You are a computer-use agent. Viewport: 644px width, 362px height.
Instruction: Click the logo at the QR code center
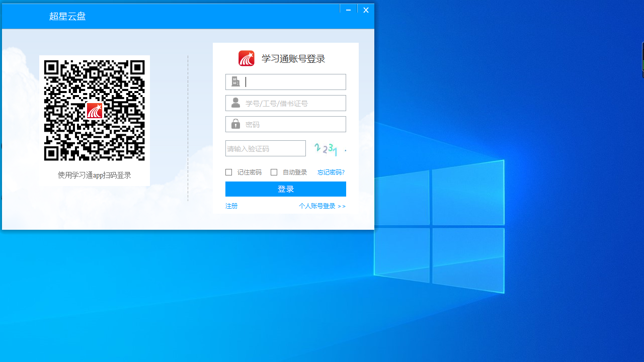95,111
